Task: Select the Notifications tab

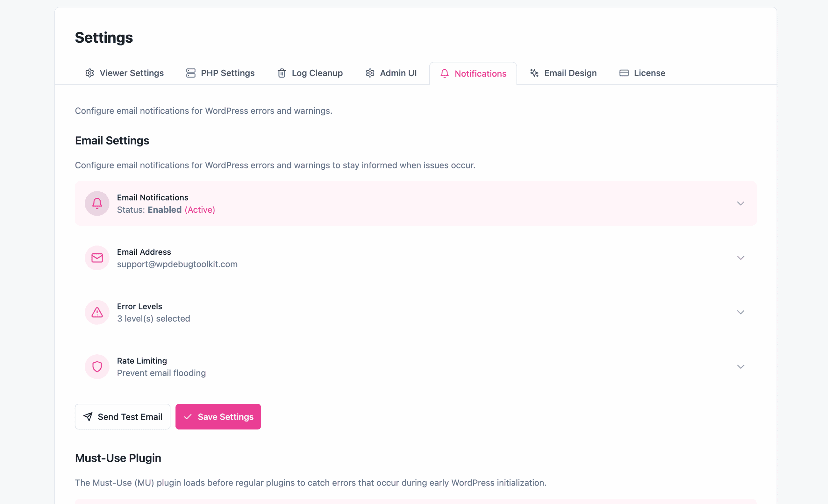Action: point(473,73)
